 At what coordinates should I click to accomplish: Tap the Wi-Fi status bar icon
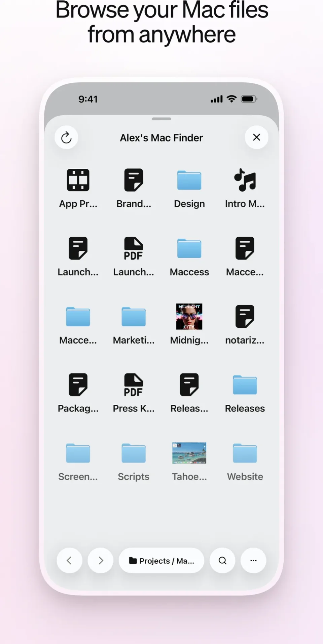coord(231,99)
